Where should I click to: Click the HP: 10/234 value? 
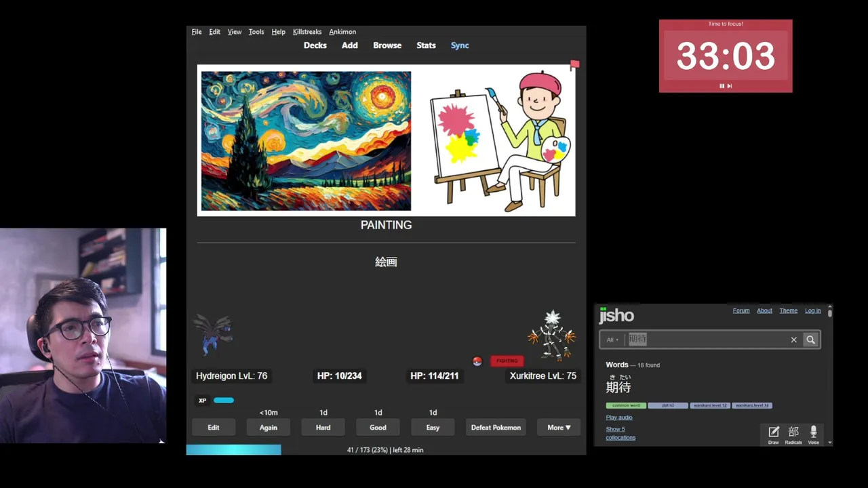pos(340,375)
